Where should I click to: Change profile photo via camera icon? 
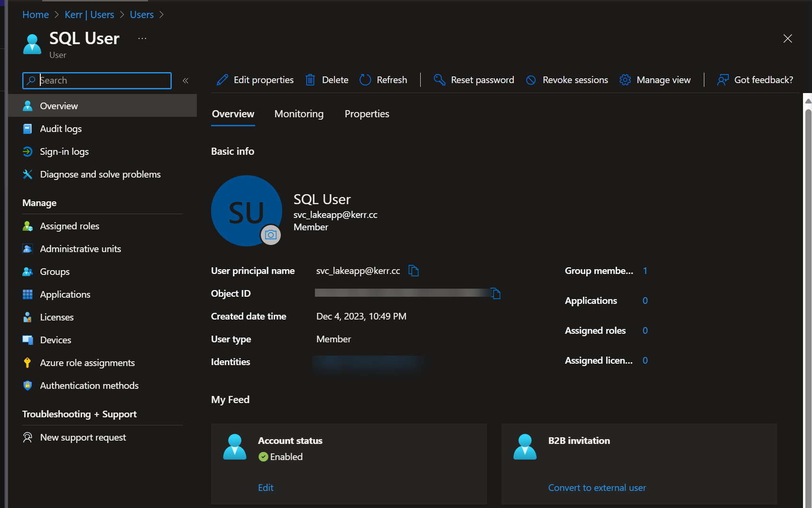271,235
